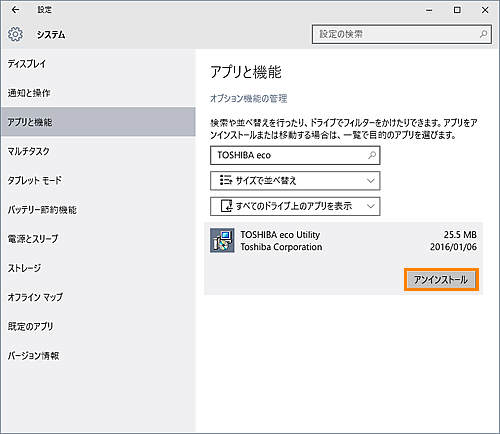Viewport: 500px width, 434px height.
Task: Click the sort list icon in dropdown
Action: click(x=226, y=180)
